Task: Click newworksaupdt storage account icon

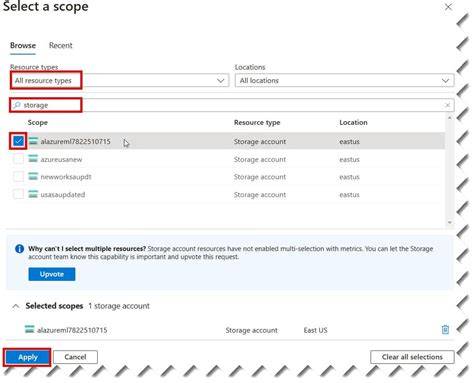Action: [x=33, y=176]
